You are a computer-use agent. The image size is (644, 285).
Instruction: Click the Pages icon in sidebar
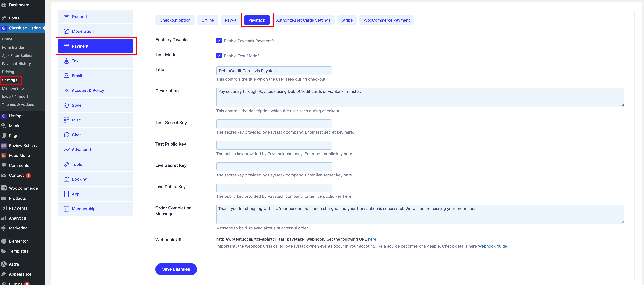4,135
